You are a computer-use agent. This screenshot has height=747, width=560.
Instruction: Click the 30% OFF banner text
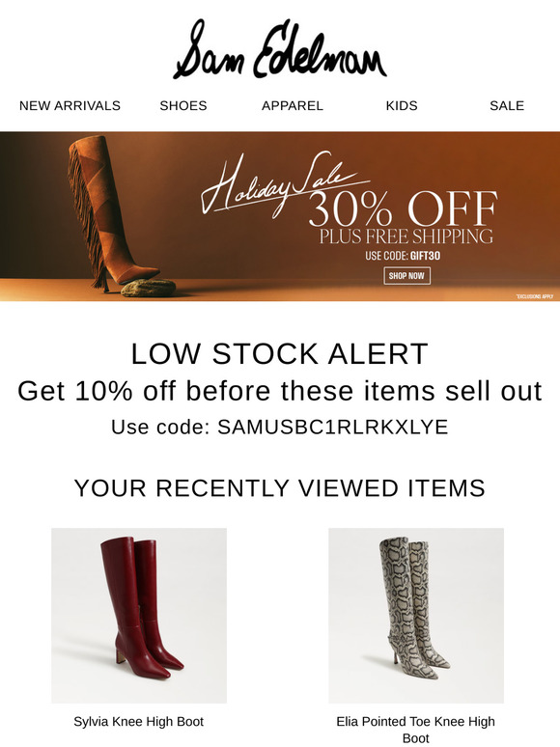click(x=404, y=208)
